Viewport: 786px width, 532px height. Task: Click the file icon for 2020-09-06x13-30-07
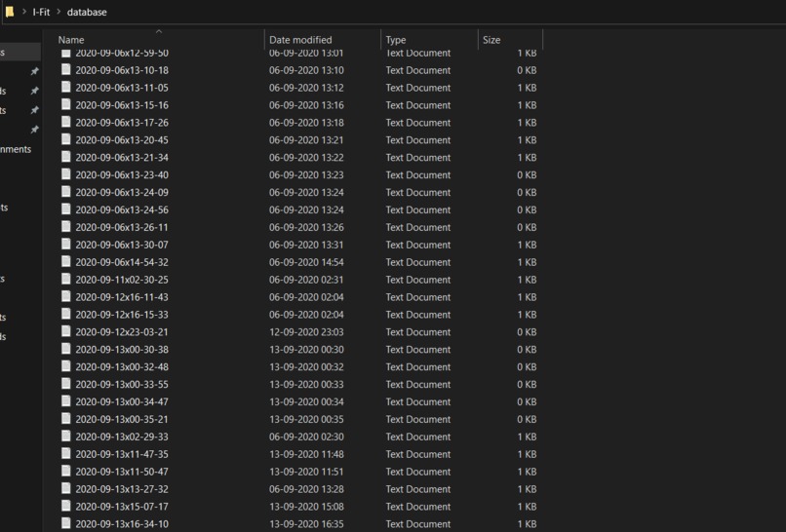[x=65, y=245]
